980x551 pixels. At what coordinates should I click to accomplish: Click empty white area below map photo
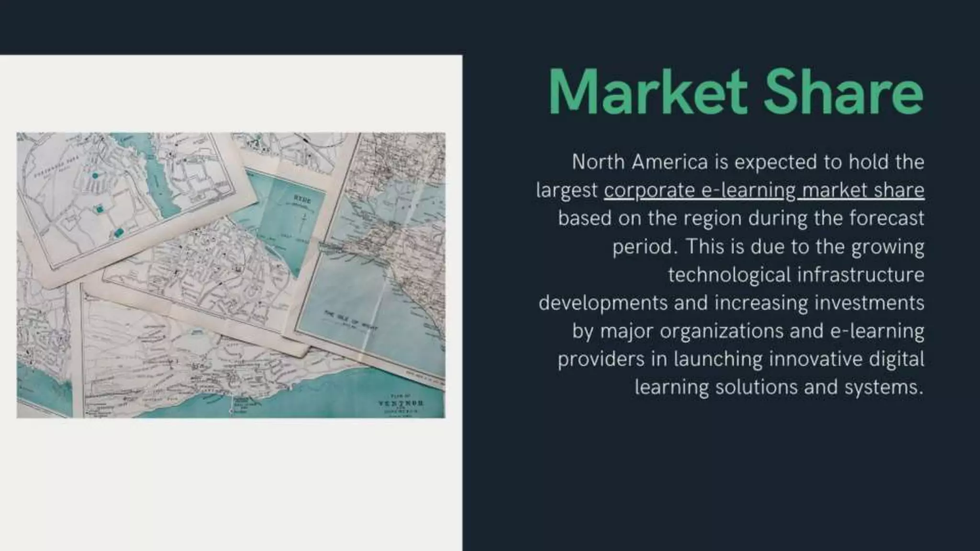click(x=231, y=483)
